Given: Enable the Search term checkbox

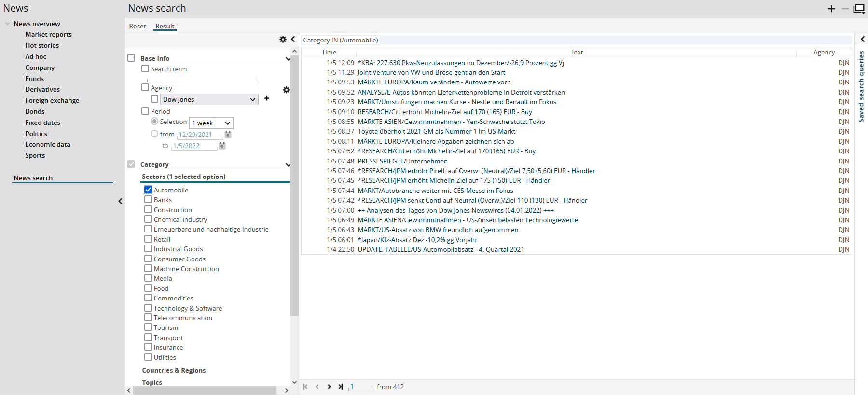Looking at the screenshot, I should pyautogui.click(x=145, y=69).
